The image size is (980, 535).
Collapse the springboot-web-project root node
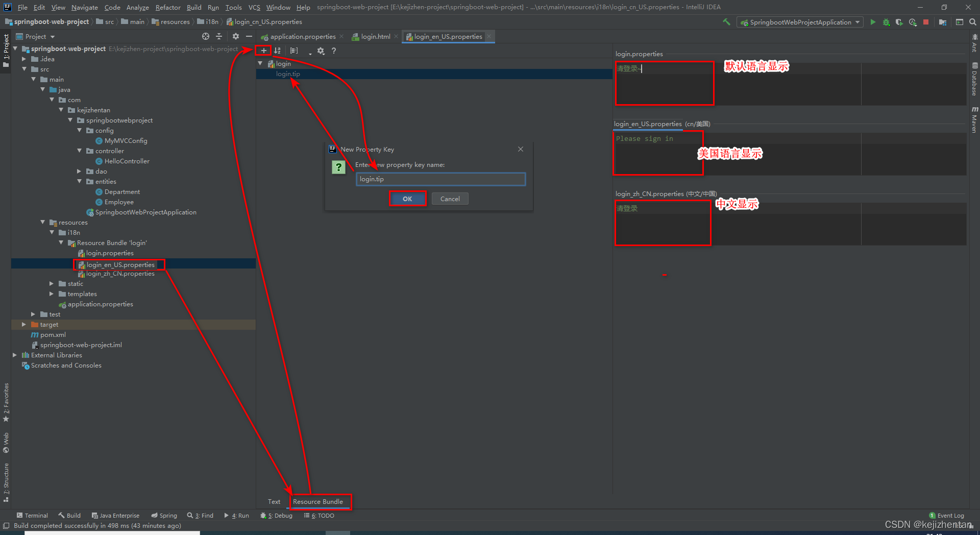click(15, 48)
